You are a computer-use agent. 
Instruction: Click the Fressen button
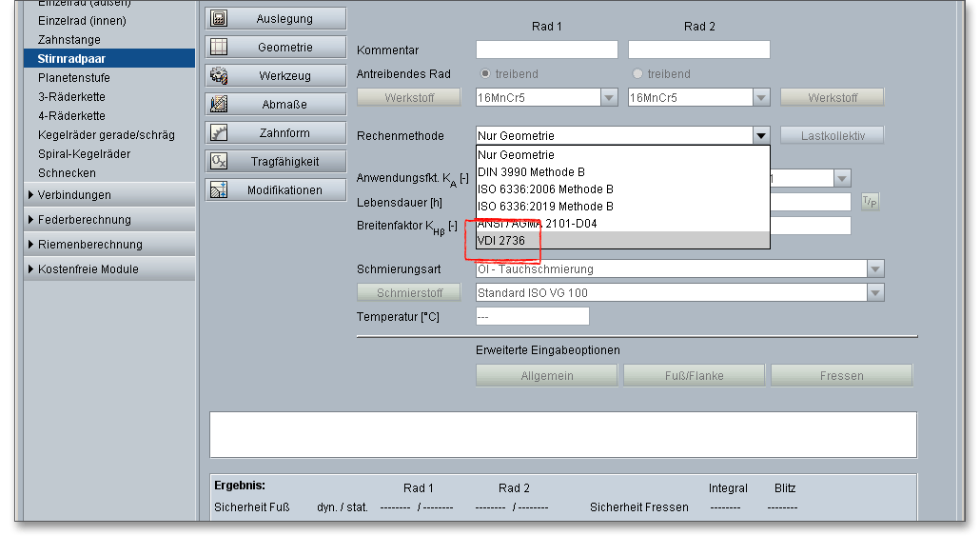[x=841, y=376]
